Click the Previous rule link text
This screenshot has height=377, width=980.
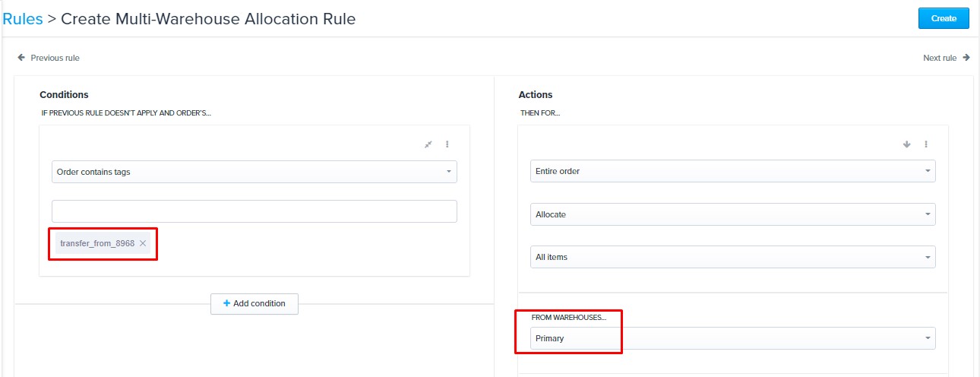(55, 58)
